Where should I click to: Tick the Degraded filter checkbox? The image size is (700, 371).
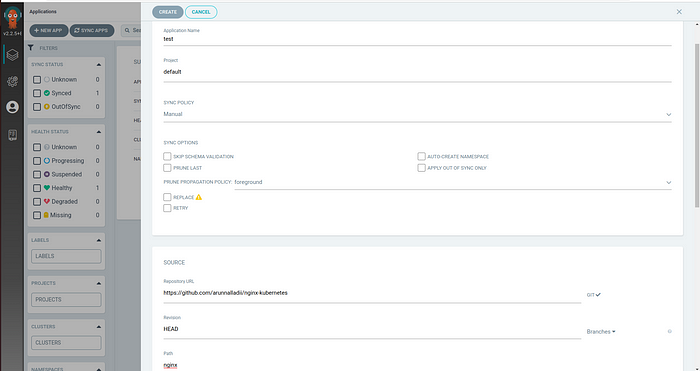pos(37,202)
